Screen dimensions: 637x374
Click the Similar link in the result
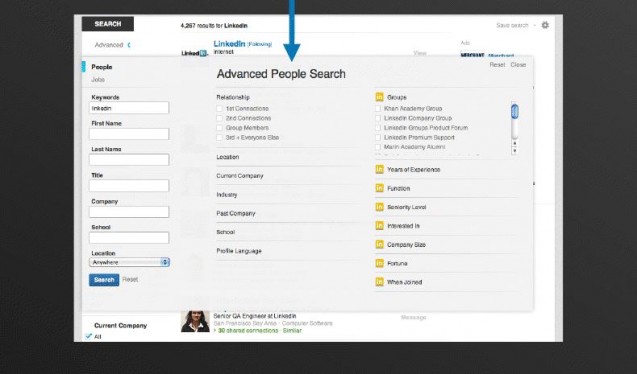(292, 331)
